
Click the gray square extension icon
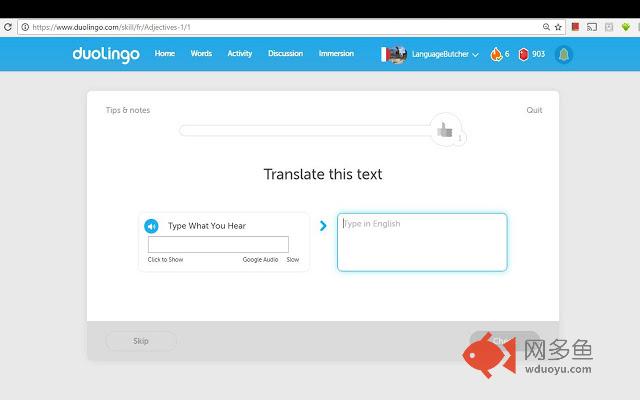[x=609, y=27]
